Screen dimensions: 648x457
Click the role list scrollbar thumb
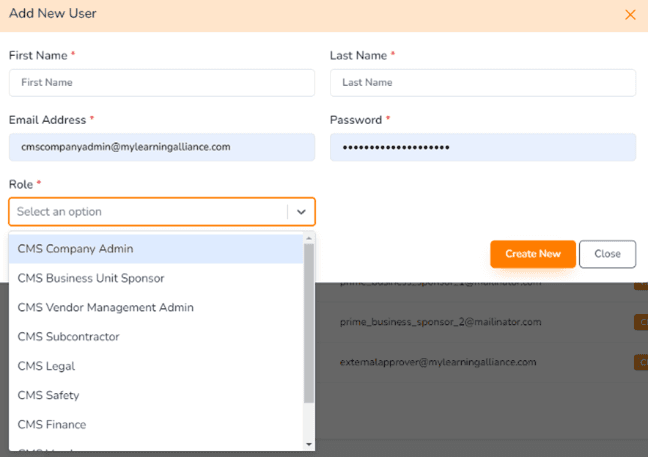tap(309, 320)
